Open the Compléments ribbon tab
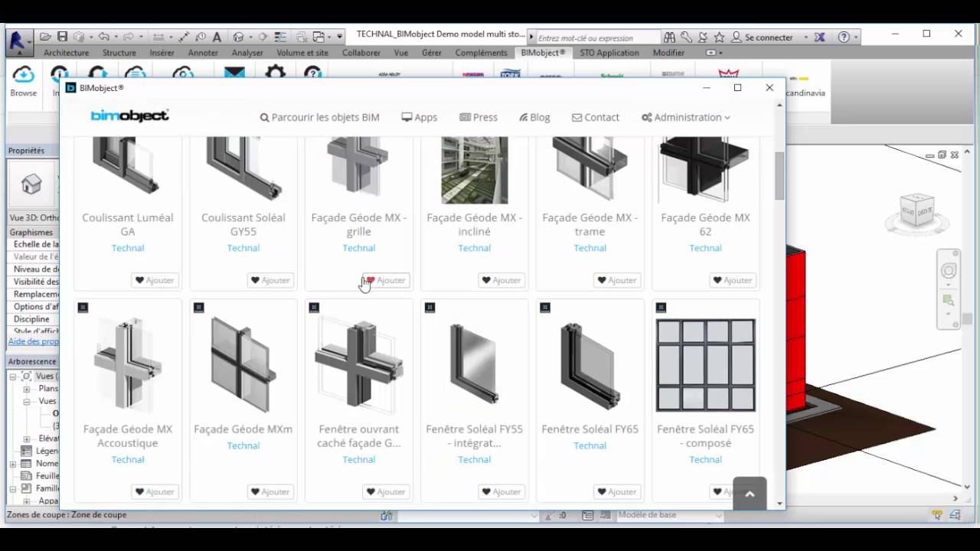Screen dimensions: 980x551 (481, 53)
